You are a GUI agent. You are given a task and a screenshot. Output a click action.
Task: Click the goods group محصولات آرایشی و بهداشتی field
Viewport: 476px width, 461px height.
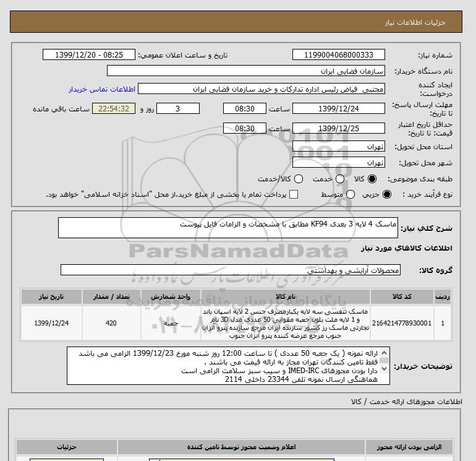pyautogui.click(x=231, y=270)
